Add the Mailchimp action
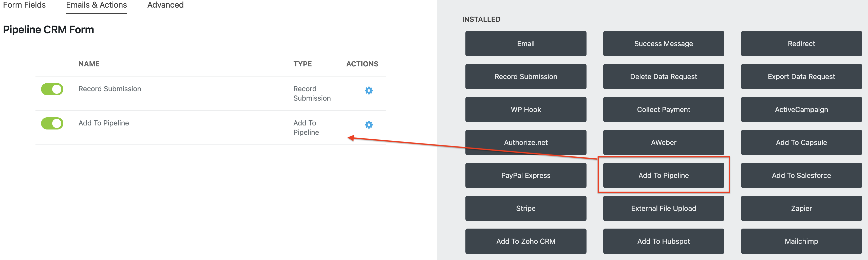The height and width of the screenshot is (260, 868). (801, 242)
